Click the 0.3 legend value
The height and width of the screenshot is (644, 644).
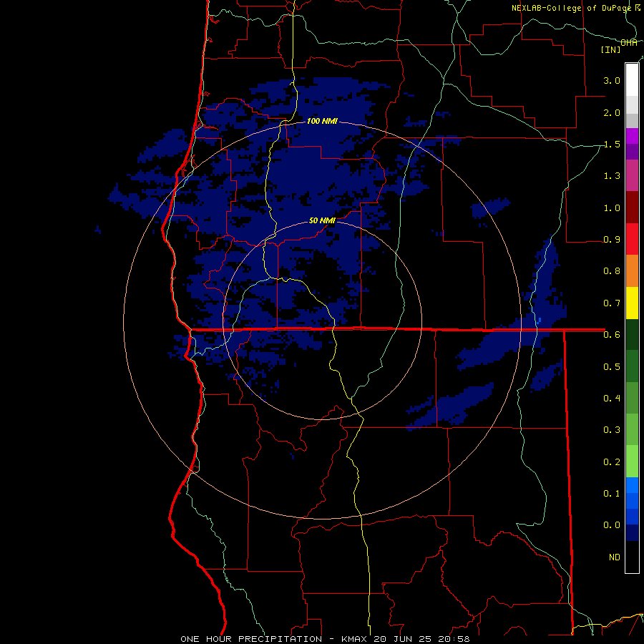tap(612, 430)
